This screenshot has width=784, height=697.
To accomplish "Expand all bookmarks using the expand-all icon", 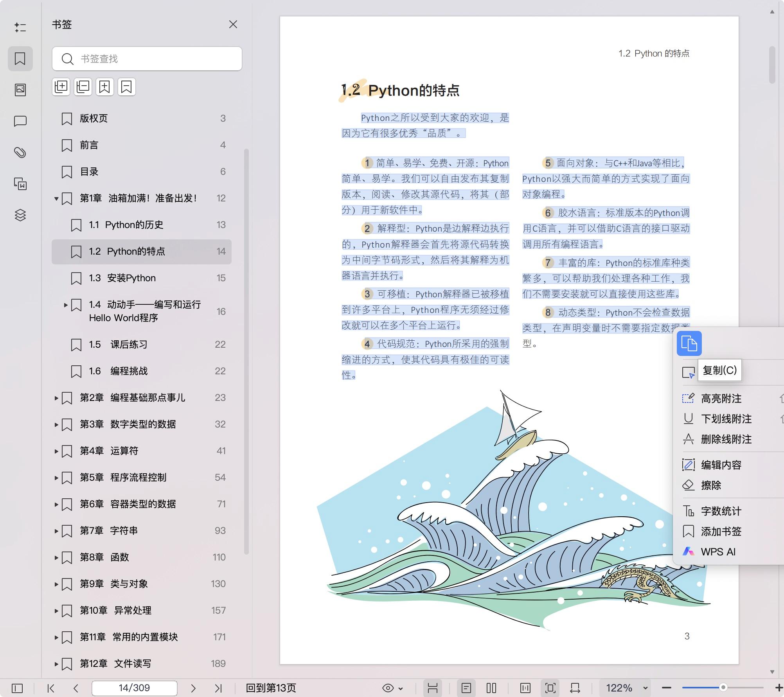I will pyautogui.click(x=61, y=86).
